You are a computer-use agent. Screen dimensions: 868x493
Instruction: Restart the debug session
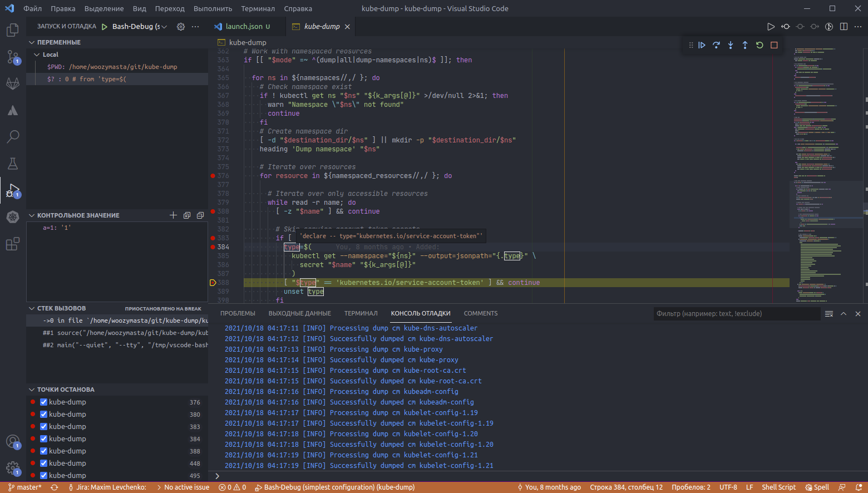(759, 45)
